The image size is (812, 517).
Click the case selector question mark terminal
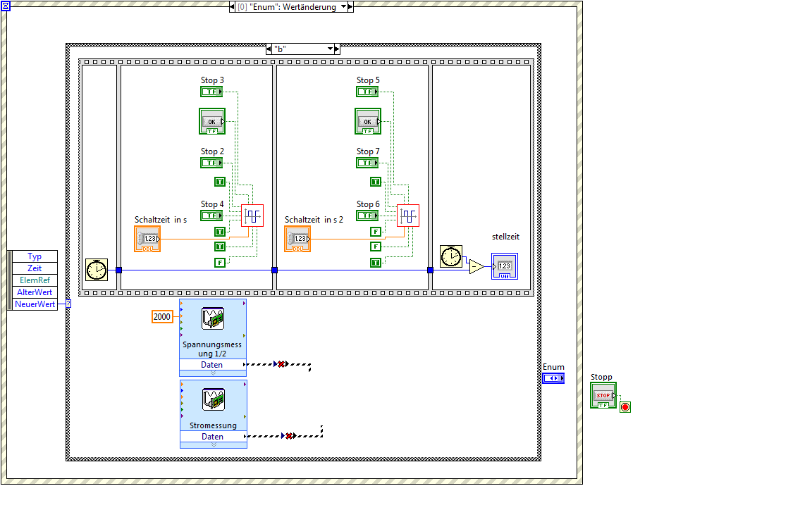[x=68, y=304]
